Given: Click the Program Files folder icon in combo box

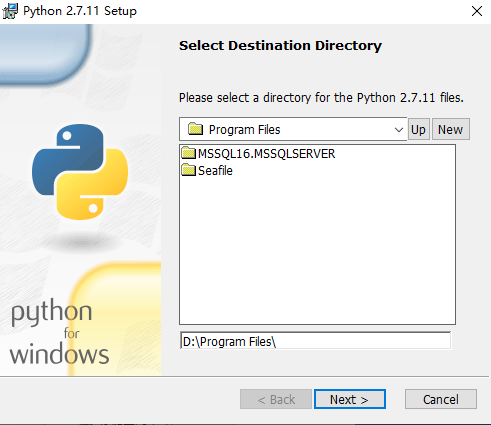Looking at the screenshot, I should pos(195,129).
